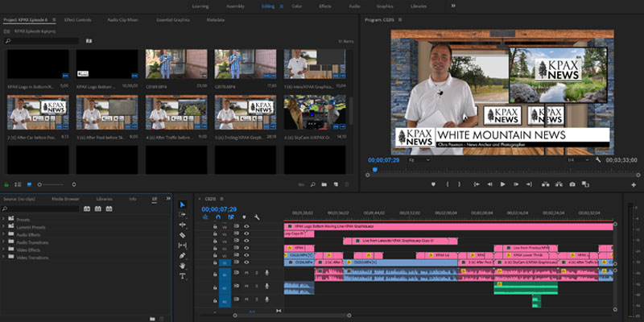Expand the Video Transitions folder
The image size is (644, 322).
[x=4, y=258]
